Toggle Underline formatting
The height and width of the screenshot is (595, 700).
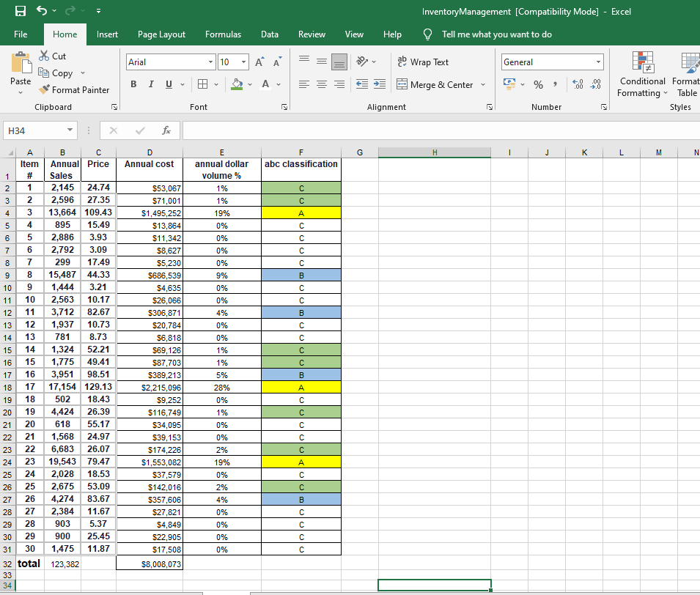coord(169,84)
